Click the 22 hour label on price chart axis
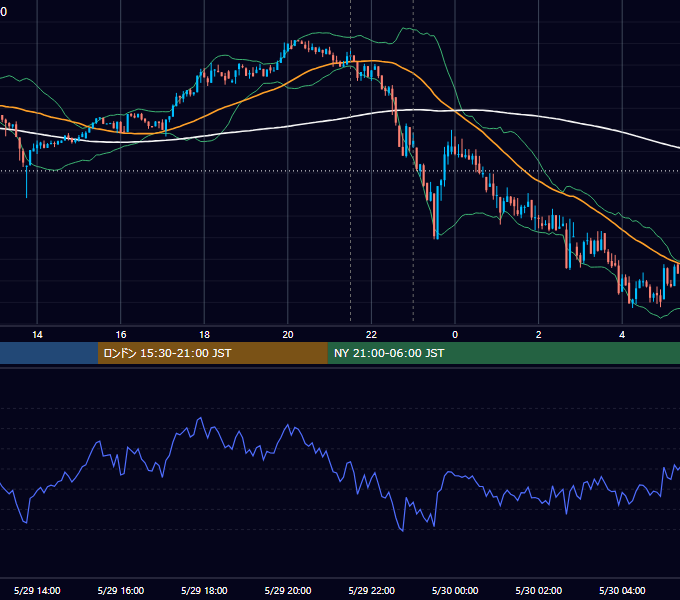This screenshot has height=600, width=680. point(371,335)
